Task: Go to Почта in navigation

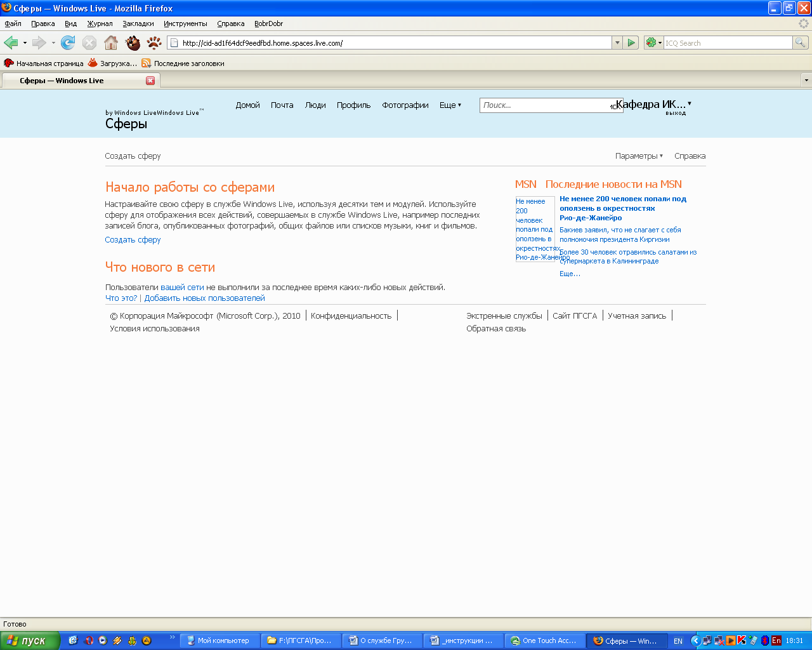Action: [x=282, y=105]
